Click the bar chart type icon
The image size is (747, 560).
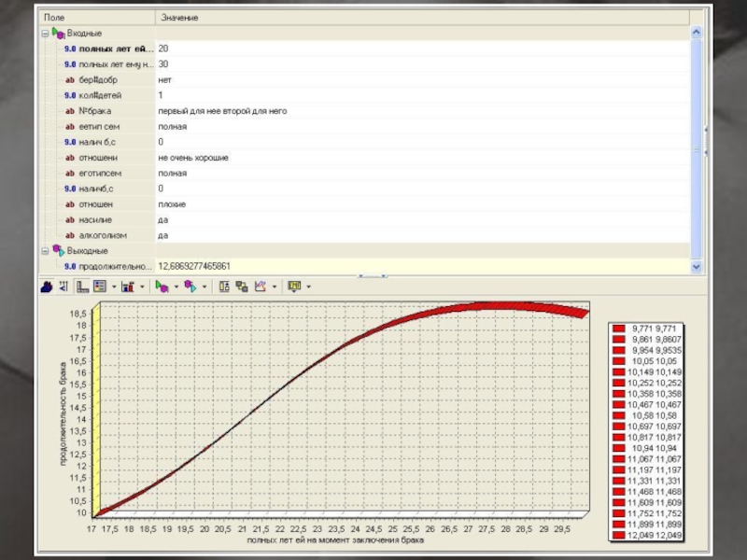128,287
